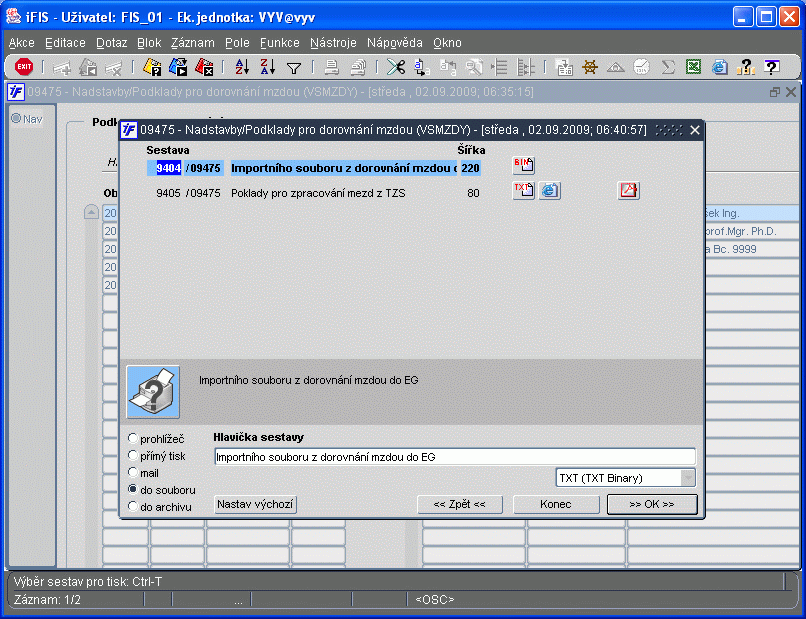This screenshot has height=619, width=806.
Task: Click the sort descending Z-A icon
Action: [267, 67]
